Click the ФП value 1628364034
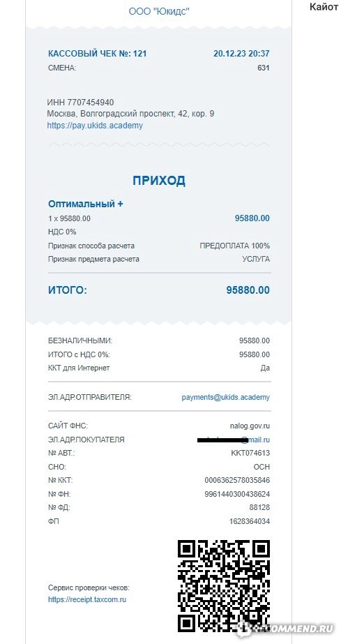 click(x=250, y=522)
